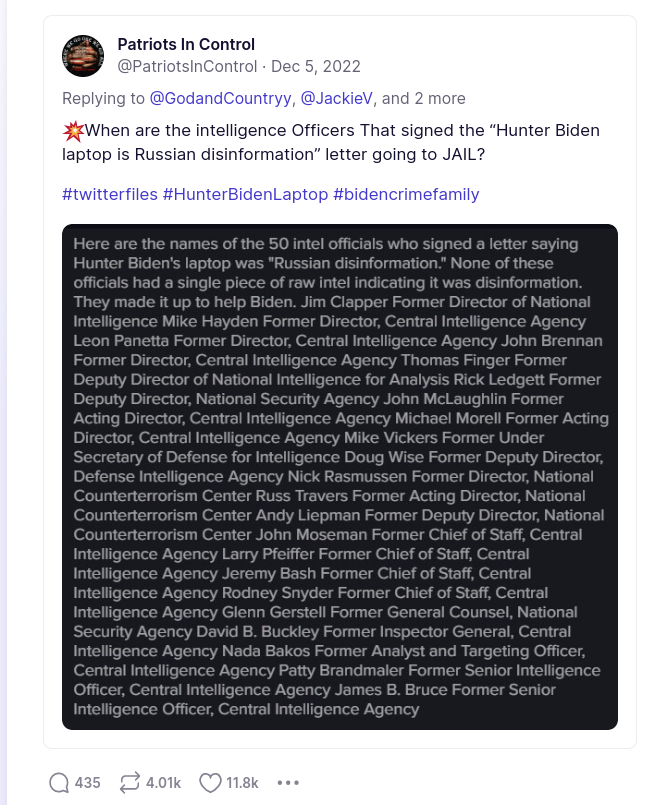This screenshot has height=805, width=661.
Task: Click the 11.8k likes count
Action: point(242,782)
